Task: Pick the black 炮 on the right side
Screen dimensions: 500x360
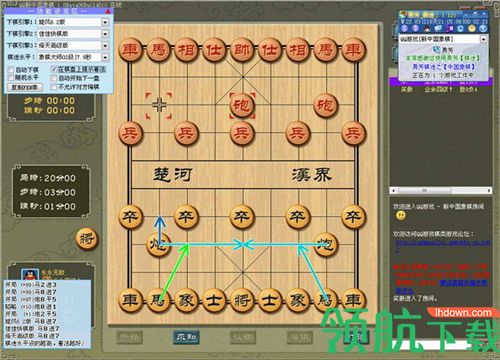Action: coord(326,245)
